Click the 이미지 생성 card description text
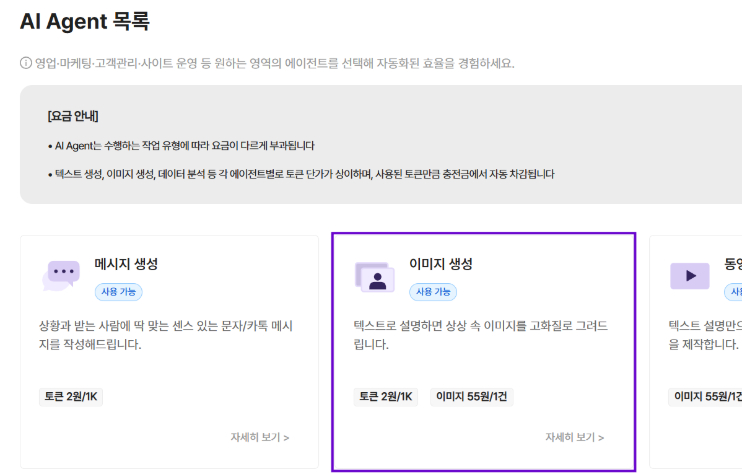 pos(480,335)
